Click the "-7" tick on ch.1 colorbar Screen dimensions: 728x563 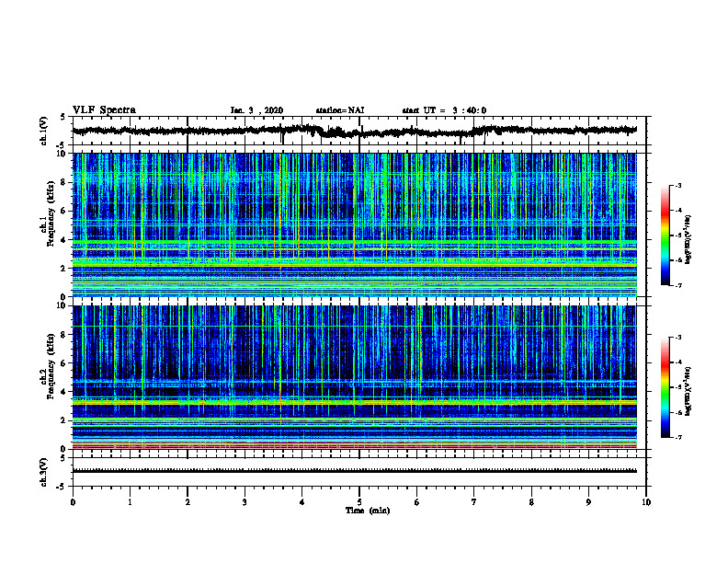coord(677,285)
